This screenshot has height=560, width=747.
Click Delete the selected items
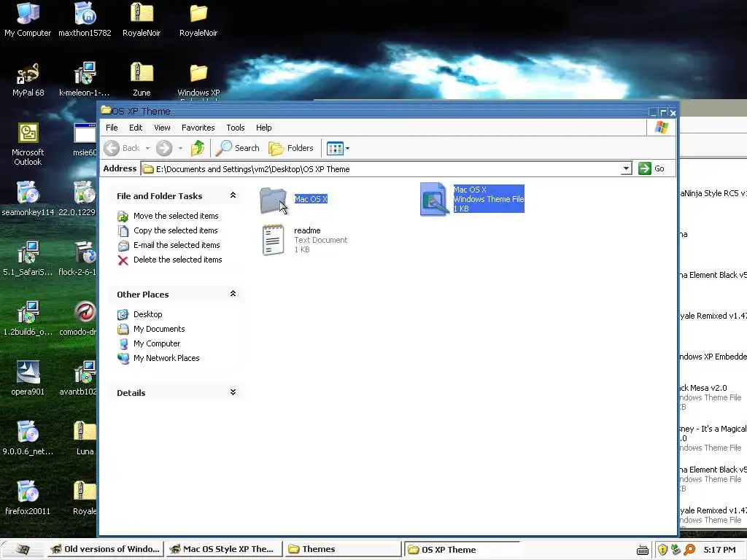point(178,260)
